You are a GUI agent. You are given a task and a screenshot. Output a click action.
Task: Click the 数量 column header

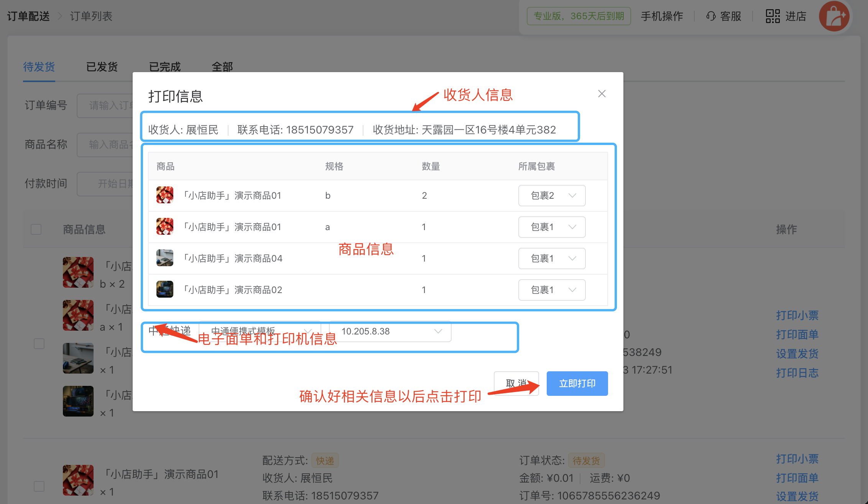tap(431, 166)
